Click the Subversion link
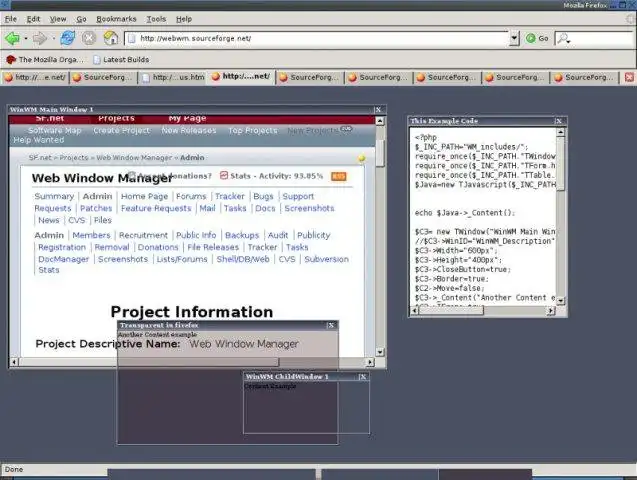The height and width of the screenshot is (480, 637). coord(326,259)
